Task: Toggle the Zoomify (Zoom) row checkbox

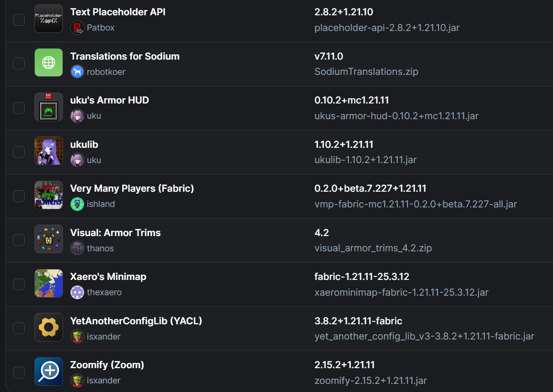Action: (x=19, y=372)
